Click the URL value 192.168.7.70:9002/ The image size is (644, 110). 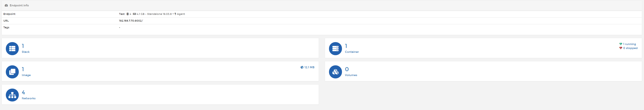point(131,21)
